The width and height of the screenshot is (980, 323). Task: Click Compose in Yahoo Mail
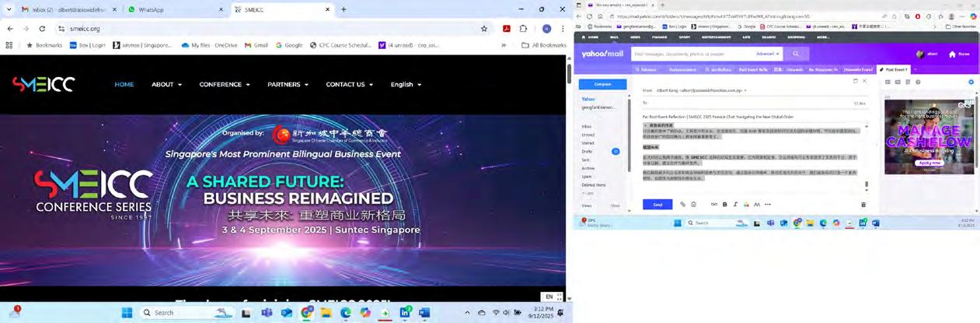603,84
